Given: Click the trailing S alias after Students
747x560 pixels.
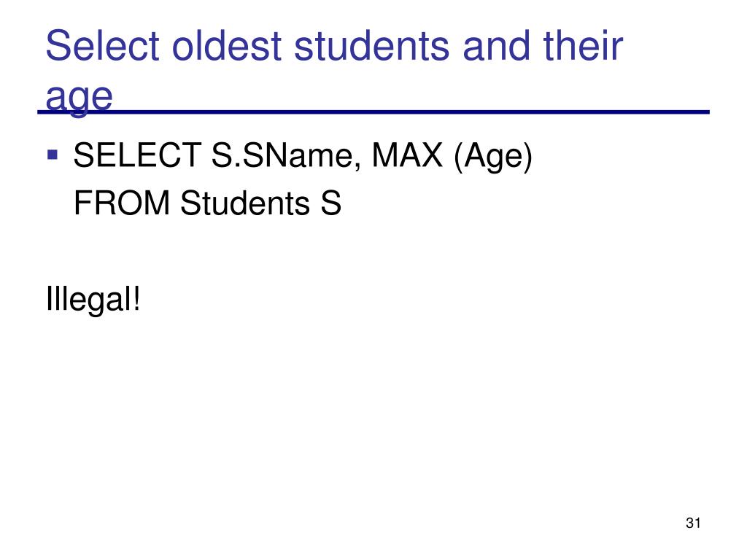Looking at the screenshot, I should (330, 203).
